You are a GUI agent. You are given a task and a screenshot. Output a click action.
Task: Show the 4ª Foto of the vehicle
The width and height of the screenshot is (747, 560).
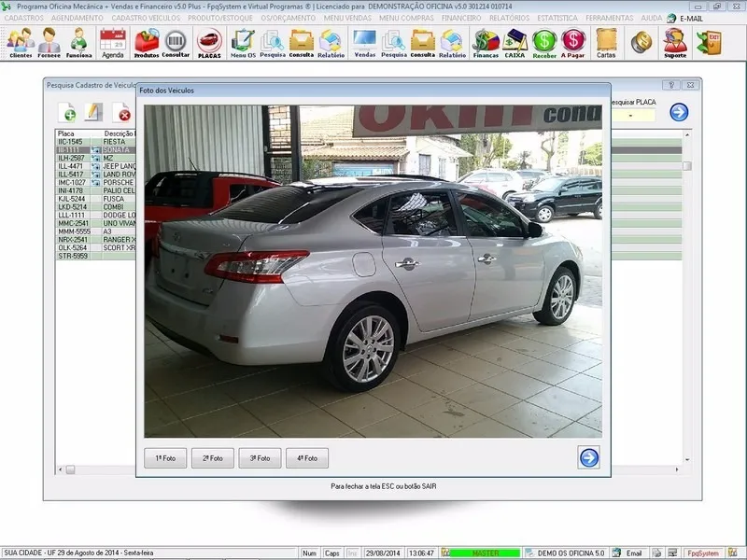[307, 458]
